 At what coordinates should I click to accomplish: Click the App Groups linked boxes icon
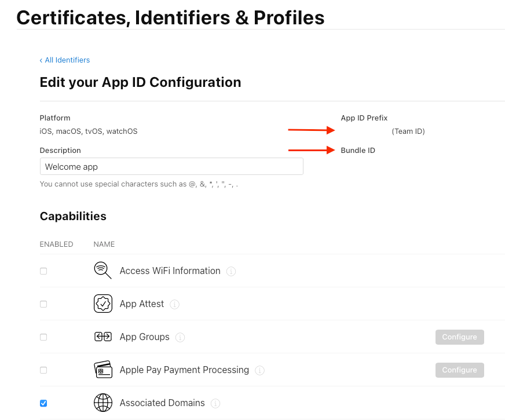coord(103,337)
